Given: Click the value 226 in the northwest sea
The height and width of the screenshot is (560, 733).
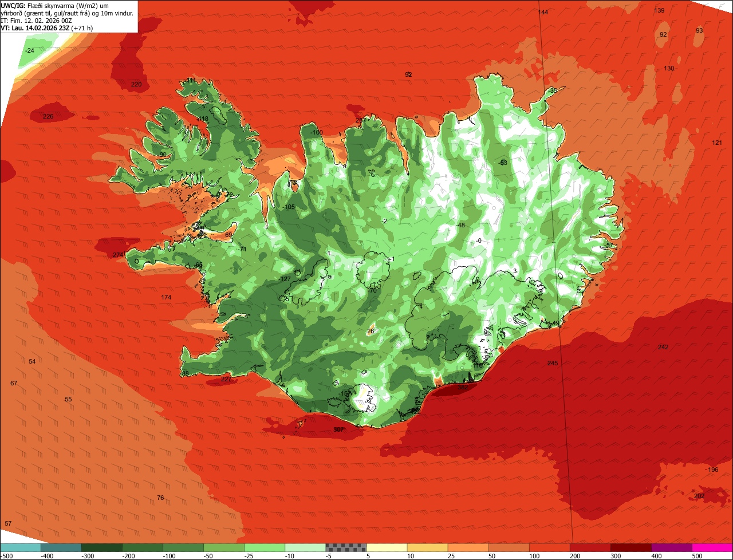Looking at the screenshot, I should point(48,116).
